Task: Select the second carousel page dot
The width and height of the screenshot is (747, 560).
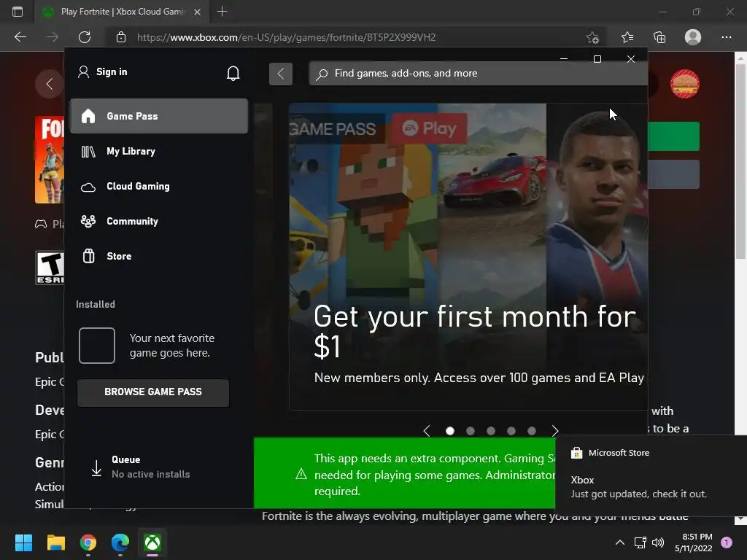Action: pyautogui.click(x=471, y=431)
